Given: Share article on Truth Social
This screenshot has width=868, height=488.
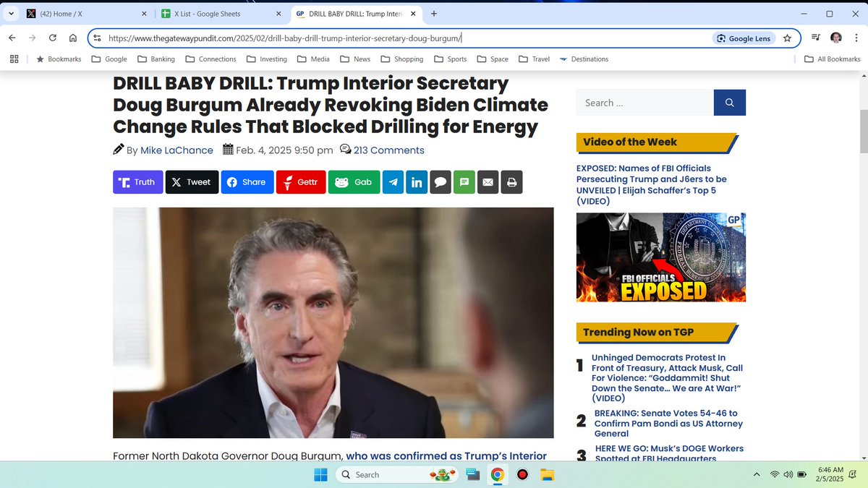Looking at the screenshot, I should (138, 182).
